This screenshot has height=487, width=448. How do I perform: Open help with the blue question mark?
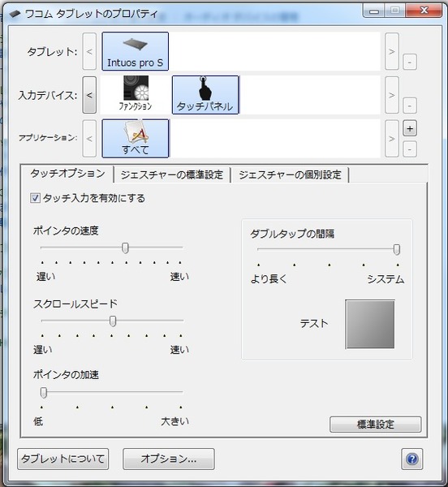412,459
